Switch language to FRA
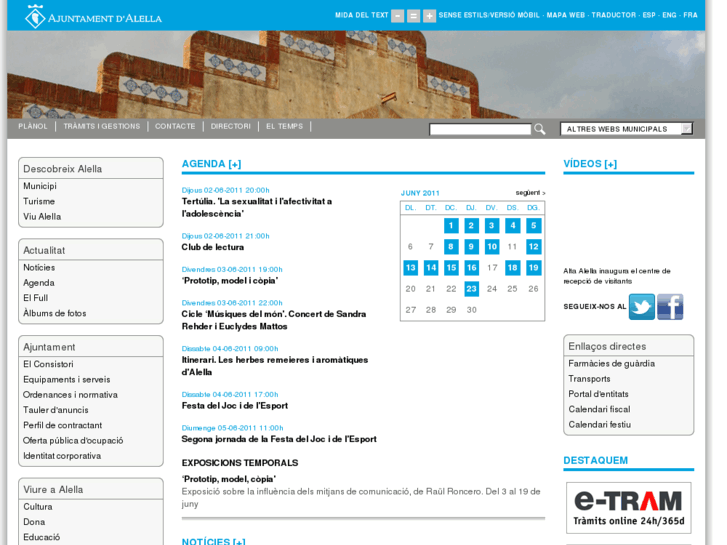The width and height of the screenshot is (727, 545). pyautogui.click(x=690, y=15)
